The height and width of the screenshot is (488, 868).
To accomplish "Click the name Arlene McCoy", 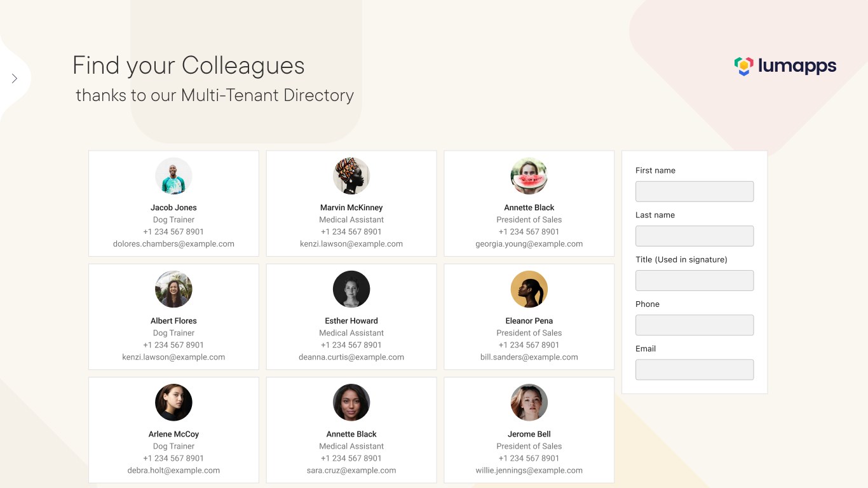I will pyautogui.click(x=173, y=434).
